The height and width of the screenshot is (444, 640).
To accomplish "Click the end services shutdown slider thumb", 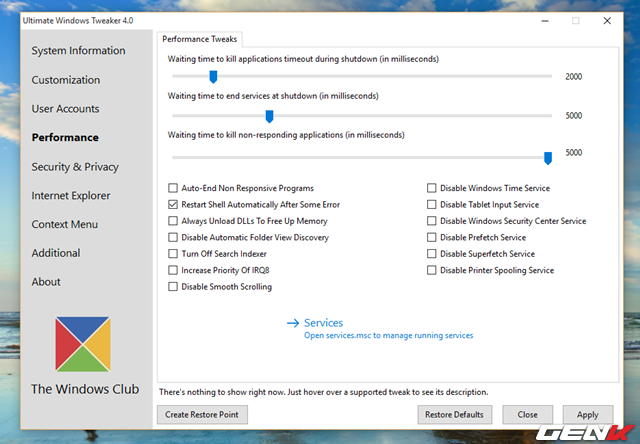I will 269,116.
